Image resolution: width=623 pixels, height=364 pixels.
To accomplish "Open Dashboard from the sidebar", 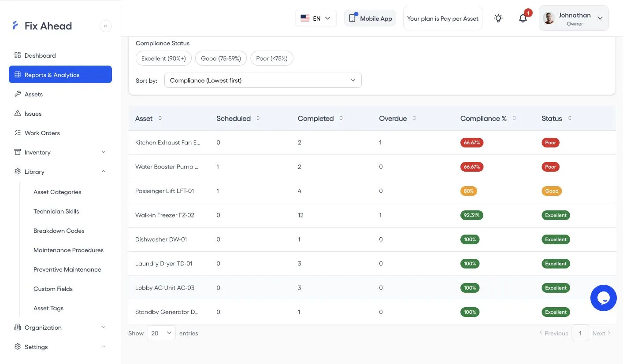I will tap(60, 55).
